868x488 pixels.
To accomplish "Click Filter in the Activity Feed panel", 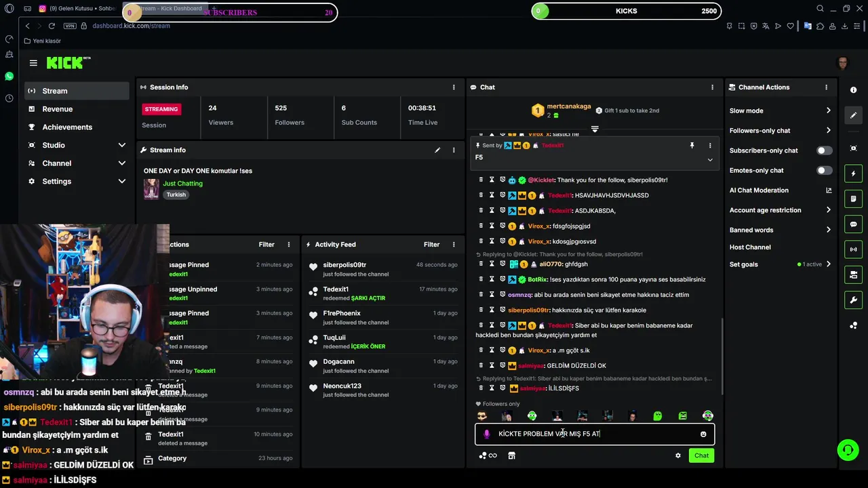I will (431, 245).
